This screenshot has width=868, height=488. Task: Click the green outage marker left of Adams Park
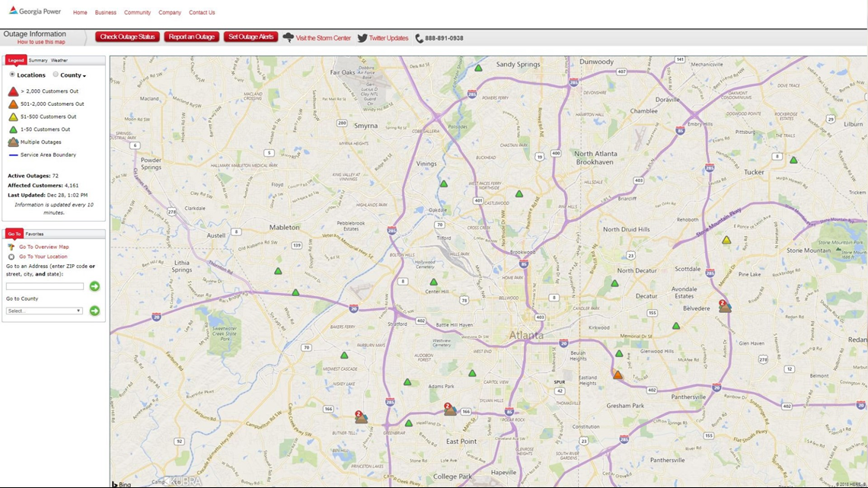point(407,382)
